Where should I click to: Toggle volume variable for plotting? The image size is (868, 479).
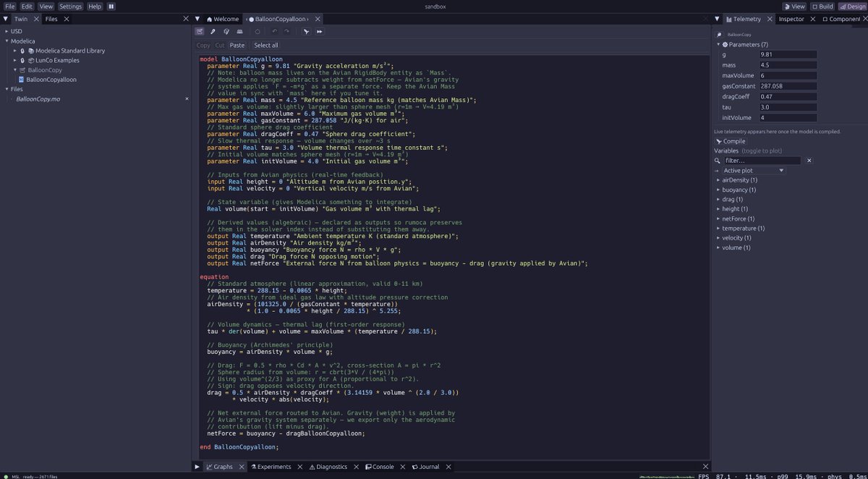point(736,247)
